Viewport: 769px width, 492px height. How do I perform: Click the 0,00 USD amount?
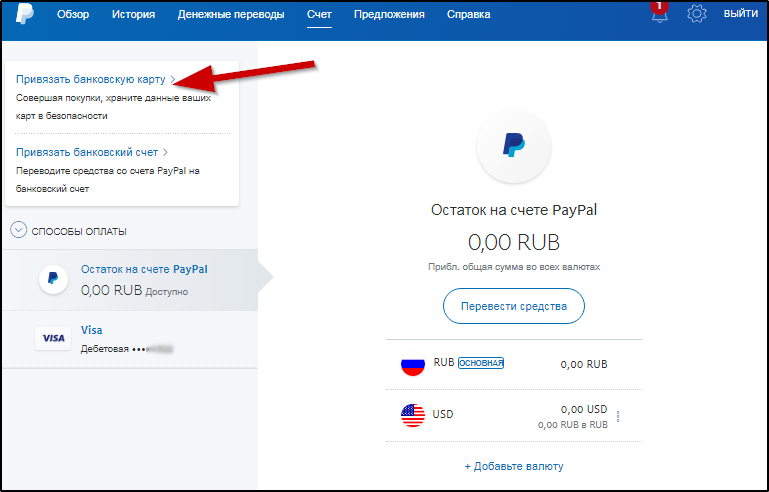pos(584,409)
